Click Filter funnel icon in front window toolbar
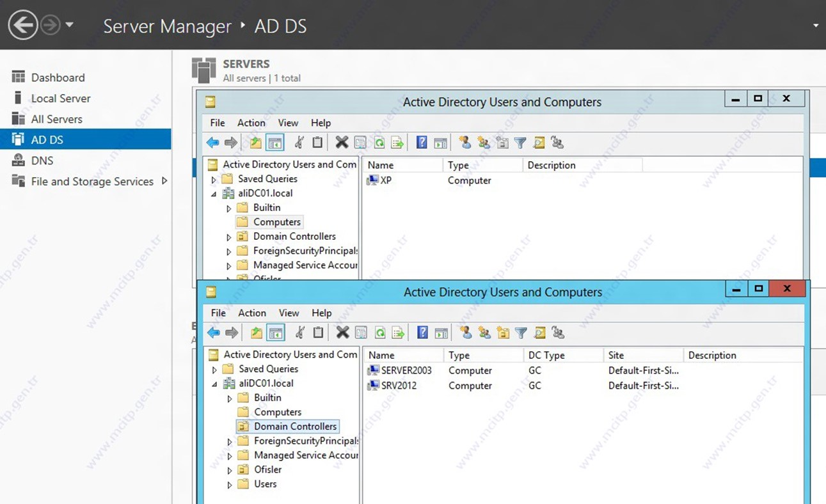This screenshot has height=504, width=826. [521, 333]
